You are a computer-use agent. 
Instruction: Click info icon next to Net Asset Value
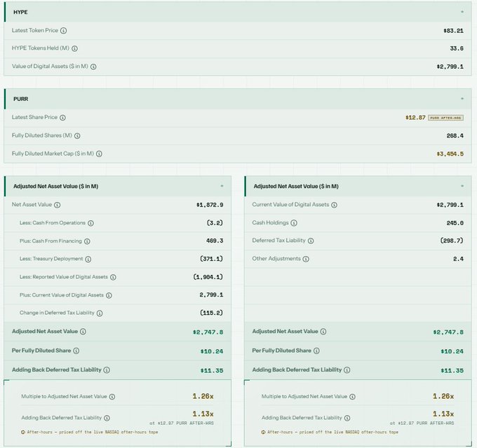[58, 205]
